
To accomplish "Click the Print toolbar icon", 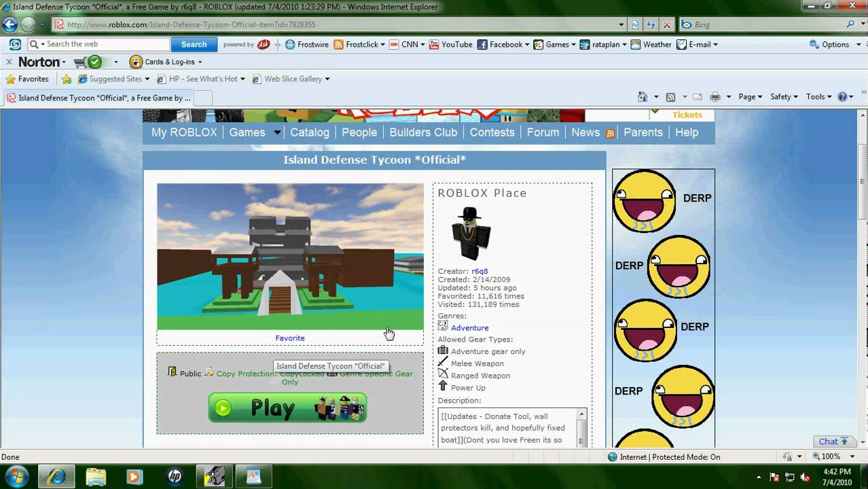I will click(x=715, y=96).
